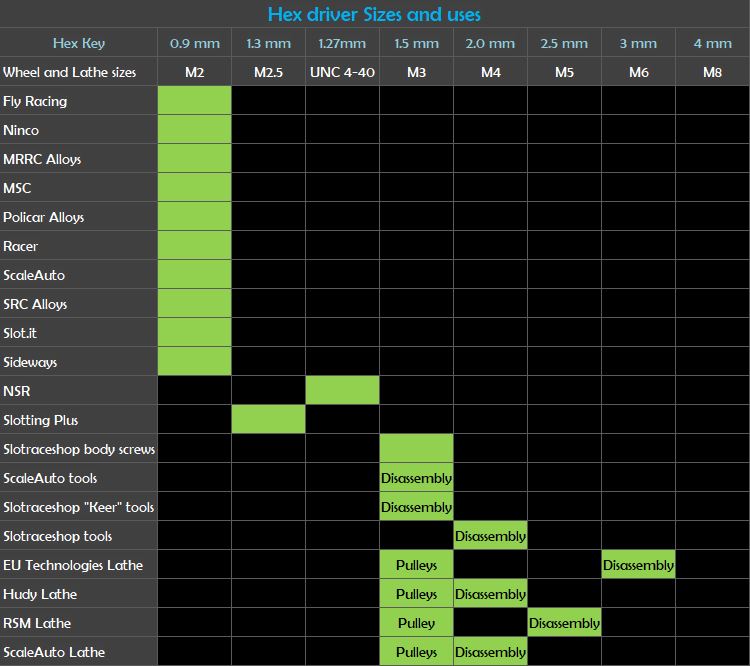Select green 1.3 mm cell in Slotting Plus row
The width and height of the screenshot is (750, 666).
268,419
